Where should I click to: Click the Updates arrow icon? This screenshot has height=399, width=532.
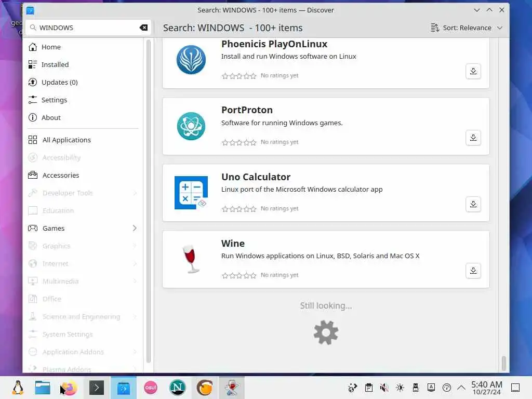pyautogui.click(x=33, y=82)
